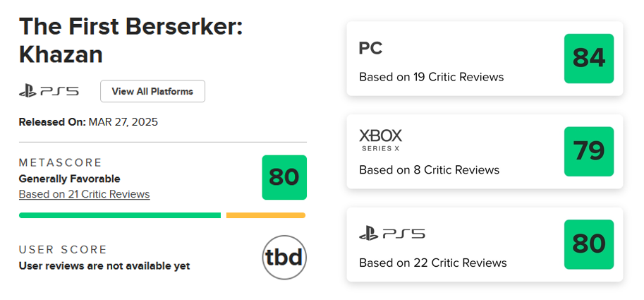
Task: Click the tbd user score circle
Action: click(284, 258)
